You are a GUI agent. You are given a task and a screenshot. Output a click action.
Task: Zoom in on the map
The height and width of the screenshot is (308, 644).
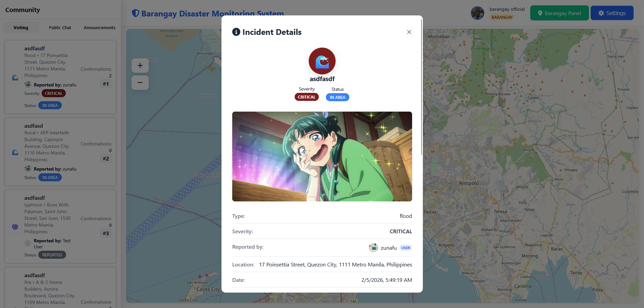click(140, 66)
